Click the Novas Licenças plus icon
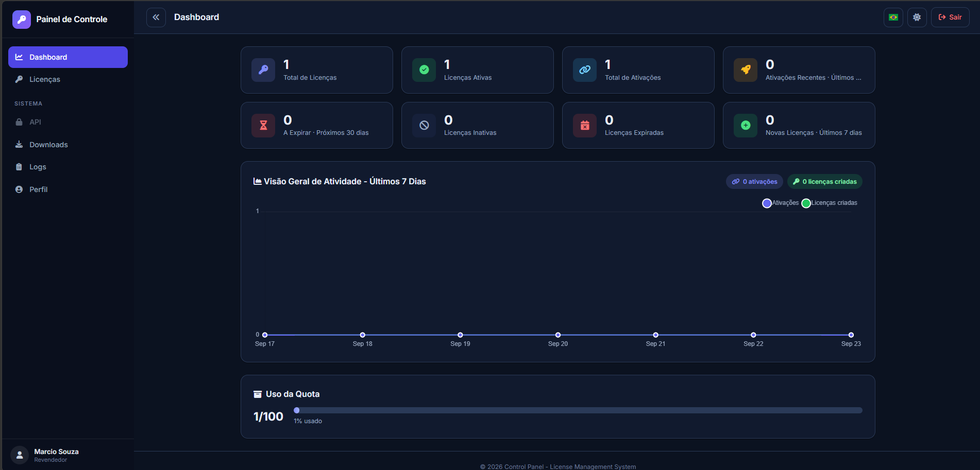The image size is (980, 470). click(746, 125)
